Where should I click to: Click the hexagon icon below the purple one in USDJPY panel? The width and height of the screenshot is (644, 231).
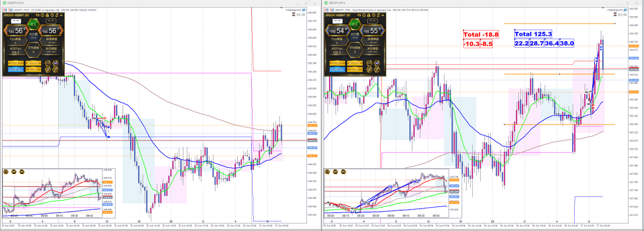55,69
